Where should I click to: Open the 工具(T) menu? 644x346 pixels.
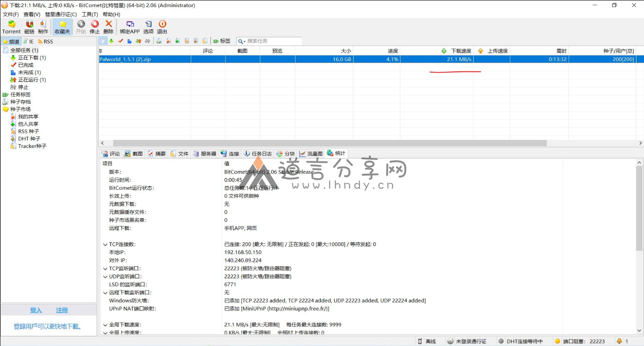coord(90,14)
